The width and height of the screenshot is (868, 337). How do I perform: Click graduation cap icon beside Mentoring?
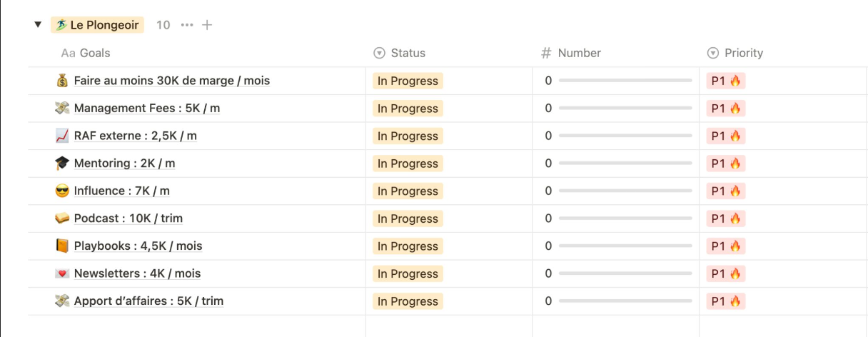point(62,164)
